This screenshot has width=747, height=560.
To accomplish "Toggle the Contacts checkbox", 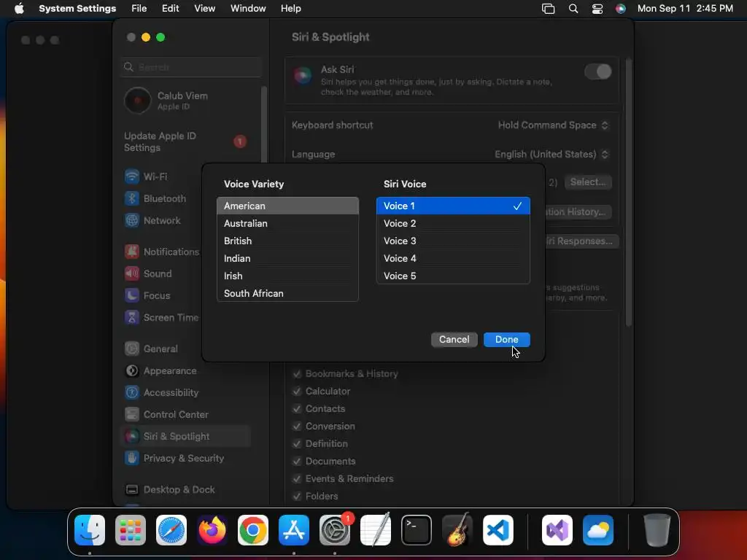I will [297, 408].
